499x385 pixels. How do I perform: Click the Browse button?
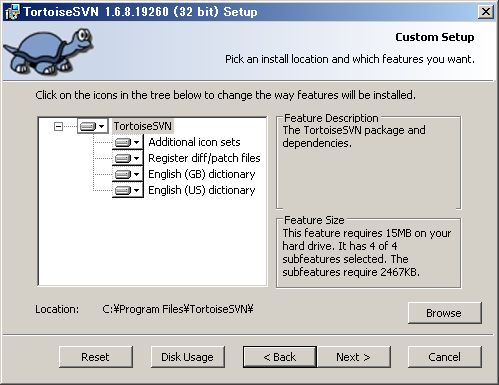pos(445,313)
